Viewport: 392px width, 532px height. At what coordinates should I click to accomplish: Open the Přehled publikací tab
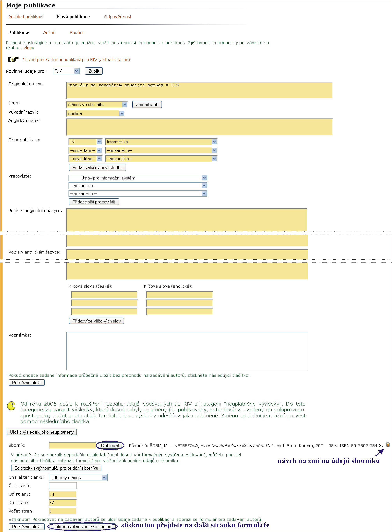click(x=26, y=17)
